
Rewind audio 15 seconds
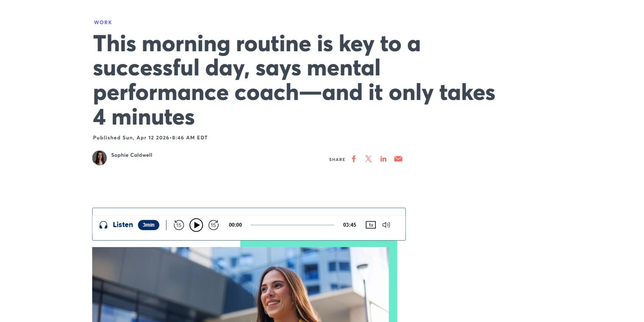(179, 225)
